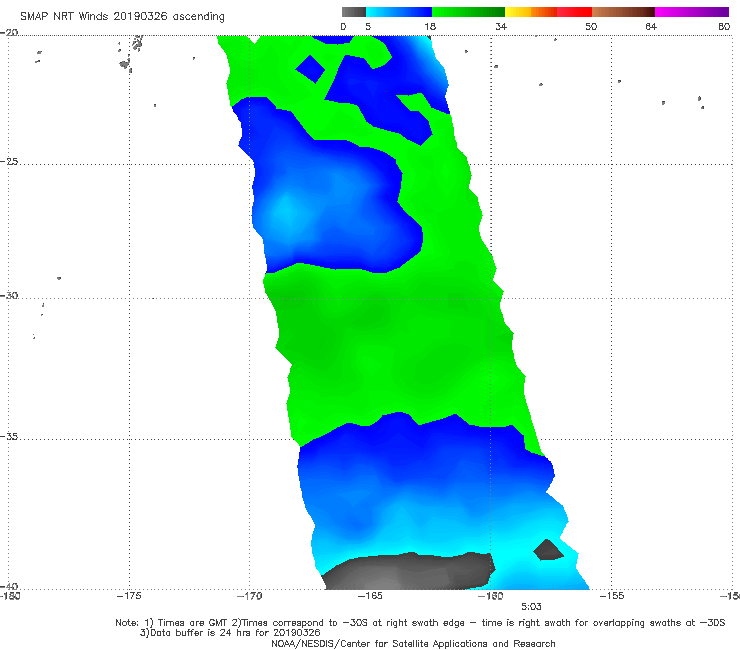Click the longitude label '-170'
Viewport: 740px width, 650px height.
point(249,596)
